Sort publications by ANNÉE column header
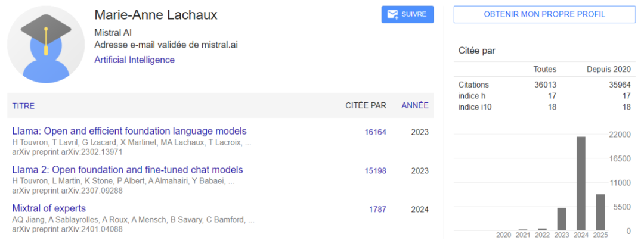Viewport: 644px width, 240px height. [415, 105]
